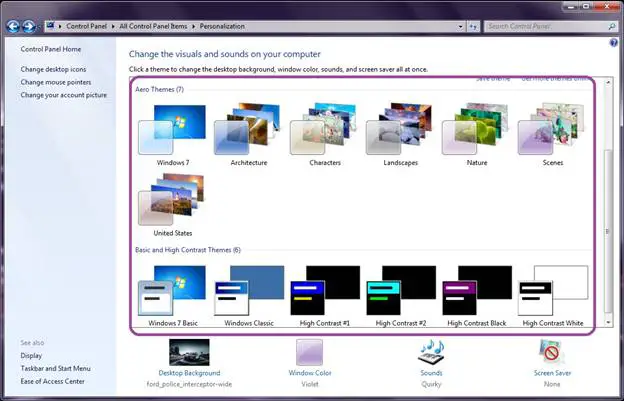
Task: Expand the arrow after Control Panel breadcrumb
Action: click(x=113, y=26)
